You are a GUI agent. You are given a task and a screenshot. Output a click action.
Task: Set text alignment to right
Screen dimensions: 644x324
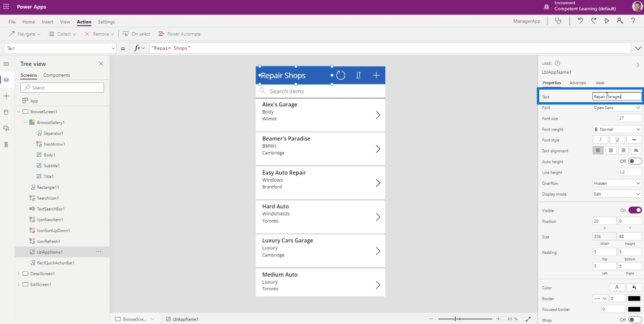coord(623,151)
